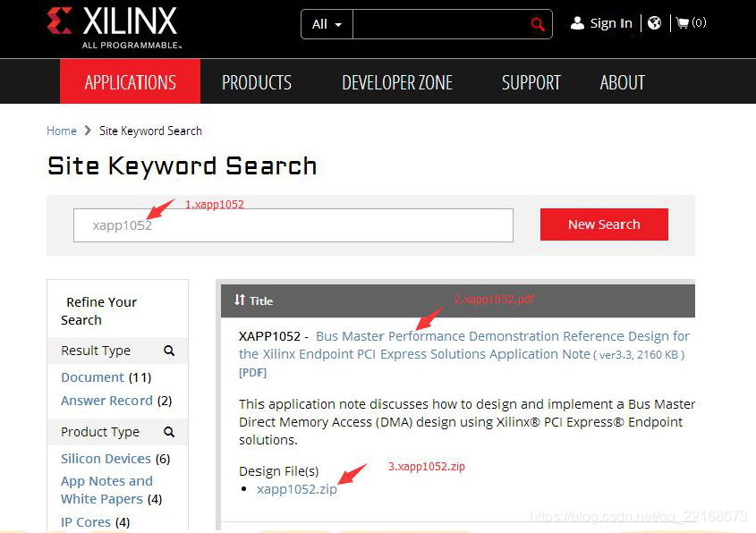Click the xapp1052 keyword search field
Viewport: 756px width, 533px height.
(293, 225)
